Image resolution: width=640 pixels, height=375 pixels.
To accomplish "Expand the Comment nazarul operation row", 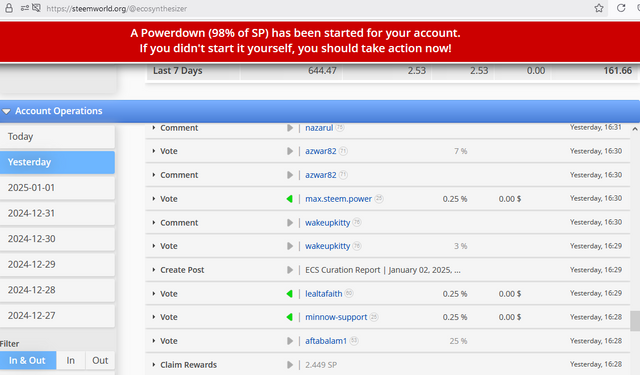I will click(x=154, y=128).
